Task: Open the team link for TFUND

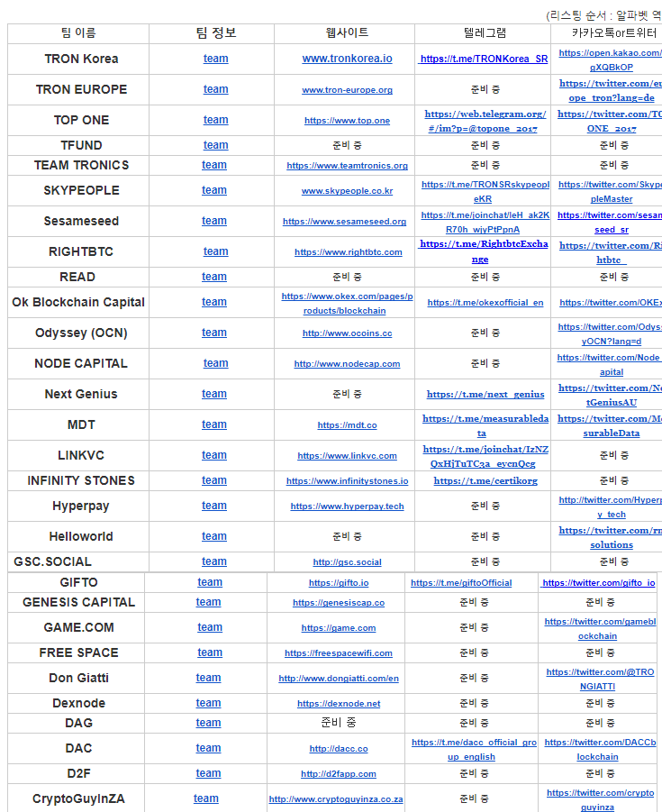Action: click(x=216, y=145)
